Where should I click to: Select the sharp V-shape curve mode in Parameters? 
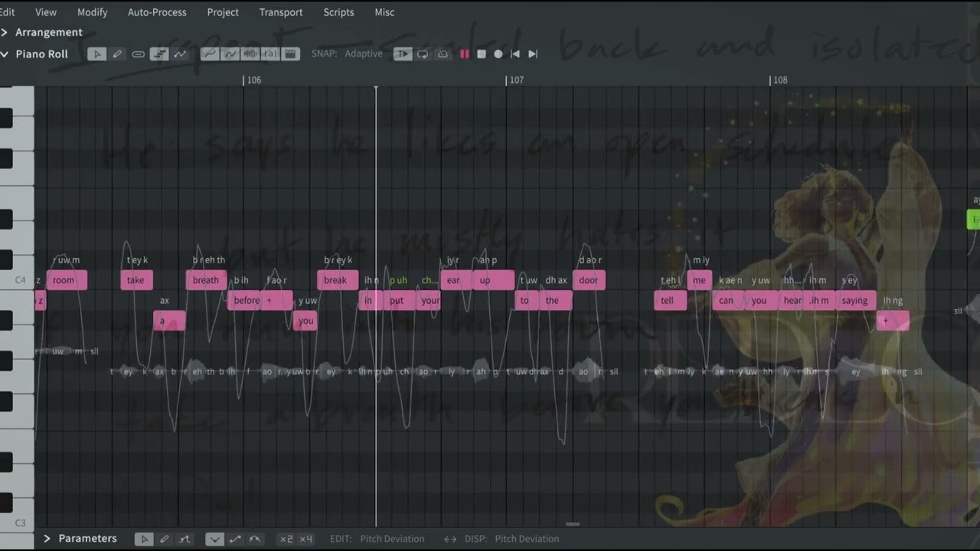tap(215, 539)
